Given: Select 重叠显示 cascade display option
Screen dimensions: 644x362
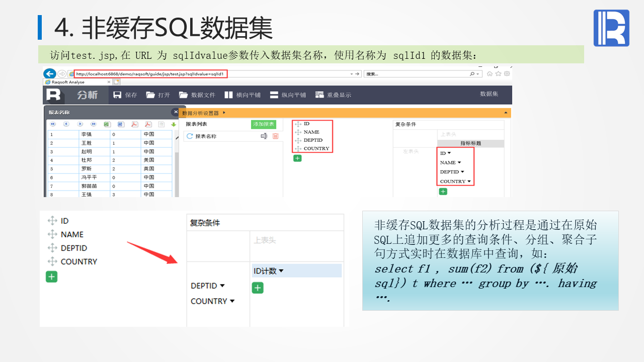Looking at the screenshot, I should tap(319, 95).
